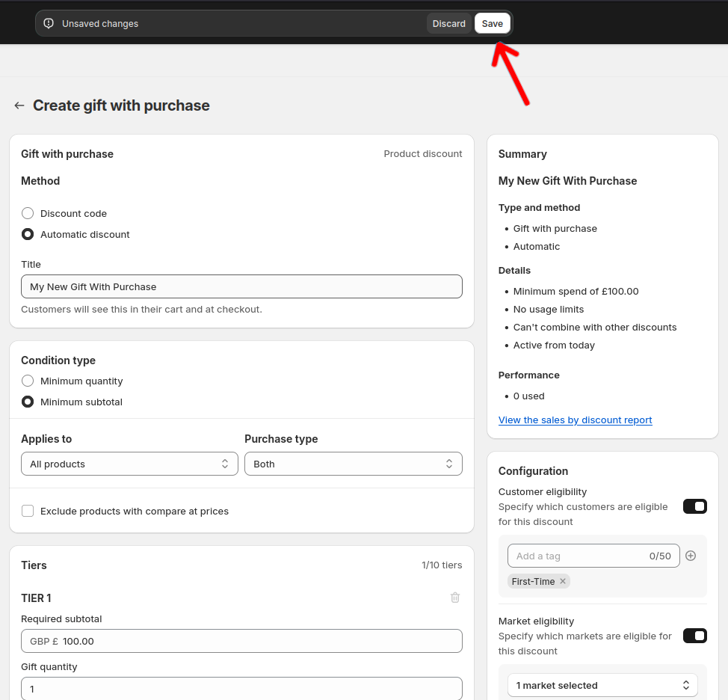Open View the sales by discount report
728x700 pixels.
coord(576,420)
